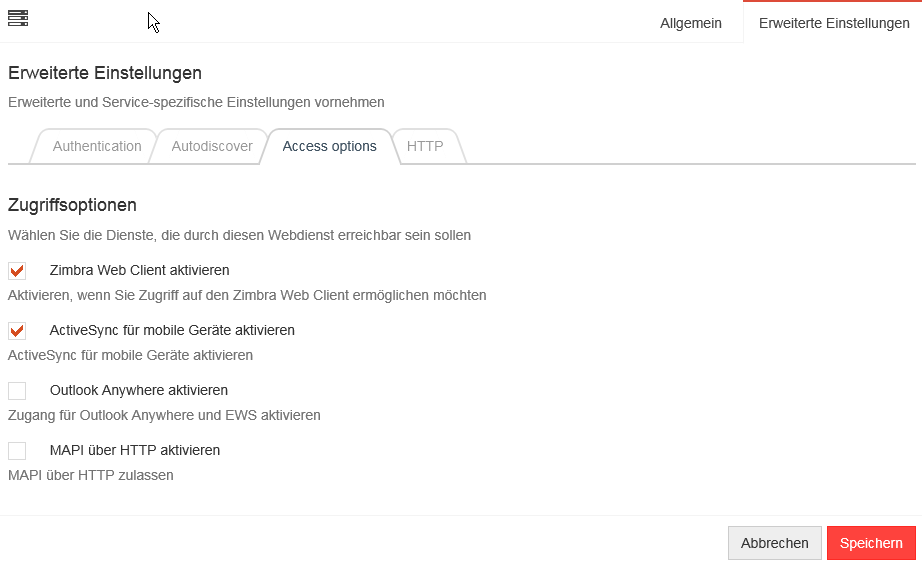
Task: Click Abbrechen to cancel changes
Action: pyautogui.click(x=774, y=543)
